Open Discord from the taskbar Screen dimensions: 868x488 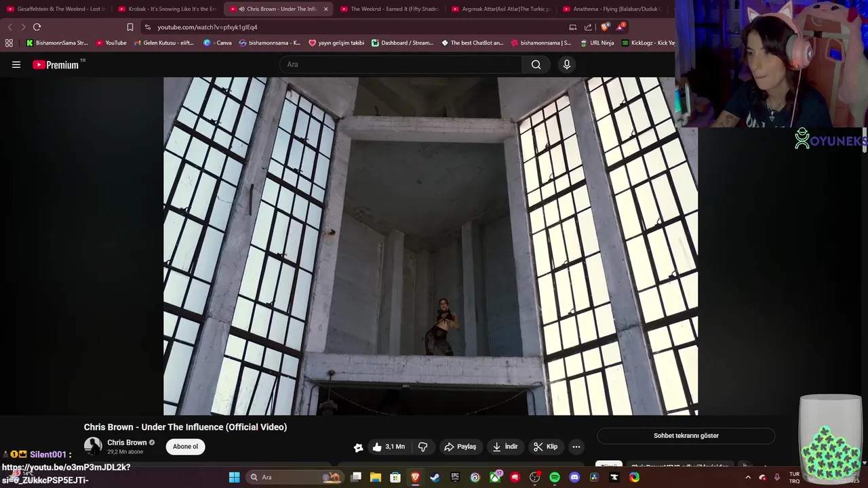coord(574,477)
